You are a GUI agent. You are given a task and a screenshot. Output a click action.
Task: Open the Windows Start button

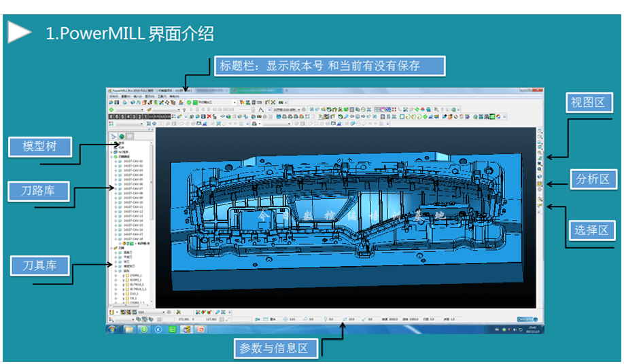pos(112,329)
